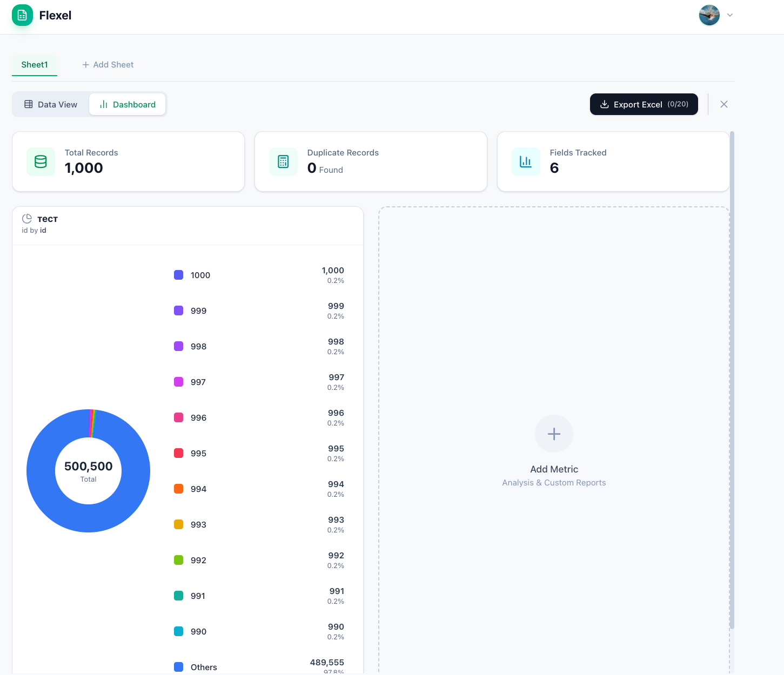Click the Add Metric label

coord(554,469)
